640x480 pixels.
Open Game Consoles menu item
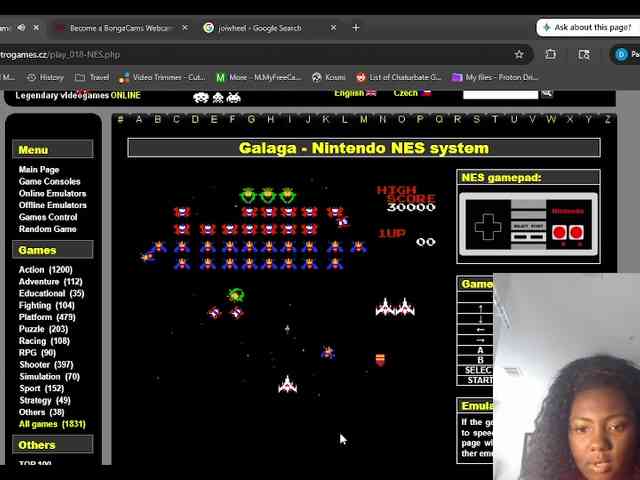(49, 181)
